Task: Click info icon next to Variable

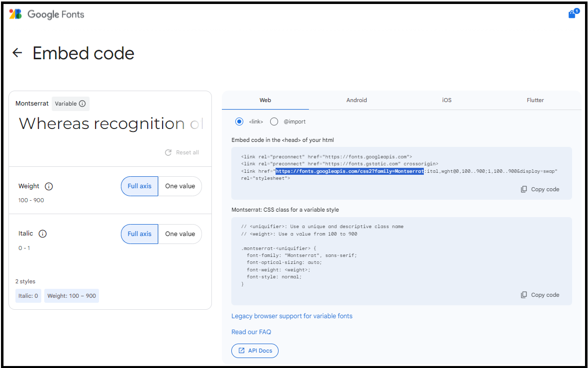Action: [83, 104]
